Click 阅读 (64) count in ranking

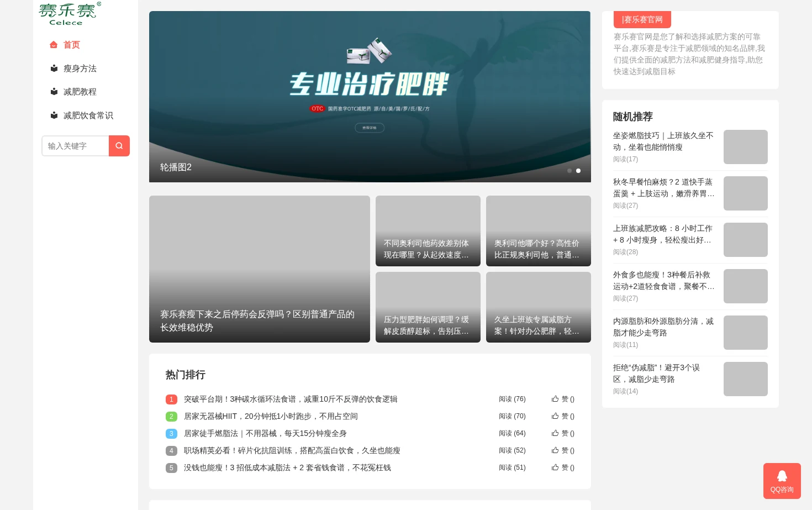coord(512,433)
